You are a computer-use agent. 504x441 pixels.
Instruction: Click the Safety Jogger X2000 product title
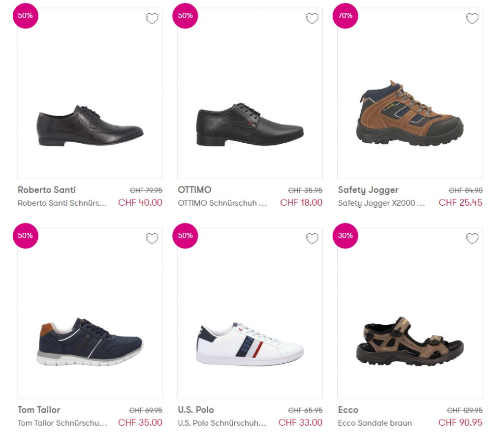click(381, 203)
